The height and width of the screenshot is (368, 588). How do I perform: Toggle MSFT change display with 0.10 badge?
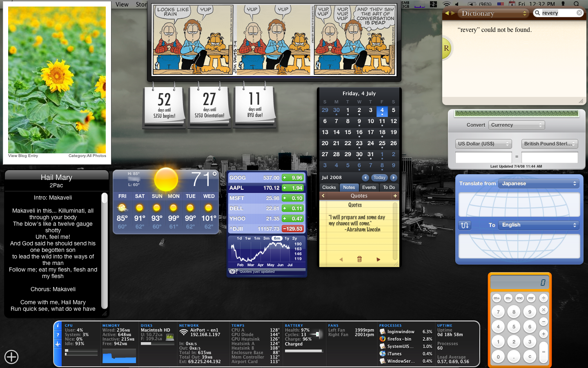point(292,198)
